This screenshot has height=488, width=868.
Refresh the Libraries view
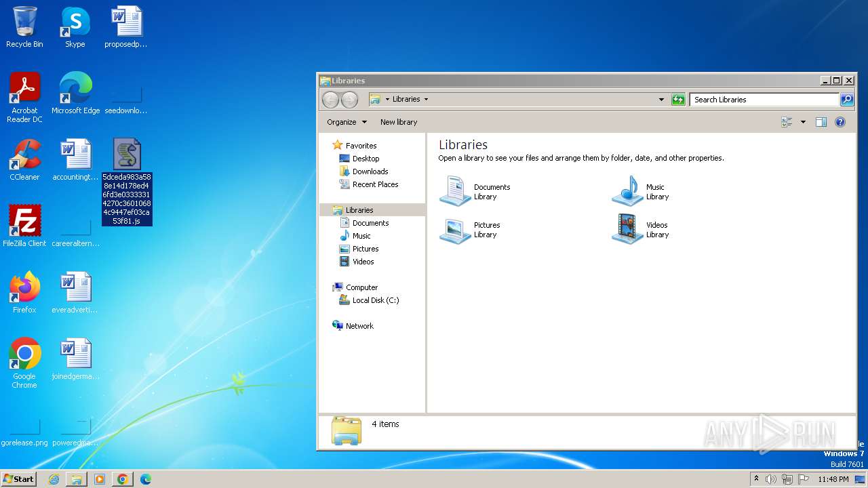pos(678,100)
